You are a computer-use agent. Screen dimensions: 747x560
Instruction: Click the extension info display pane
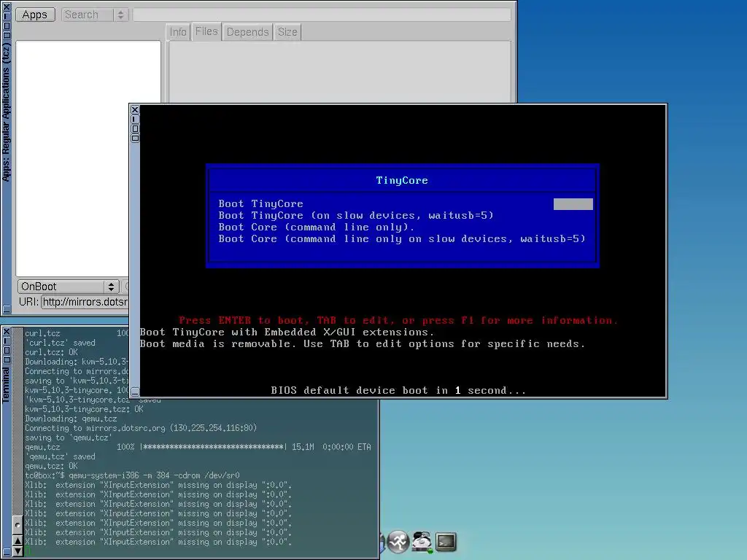coord(340,72)
